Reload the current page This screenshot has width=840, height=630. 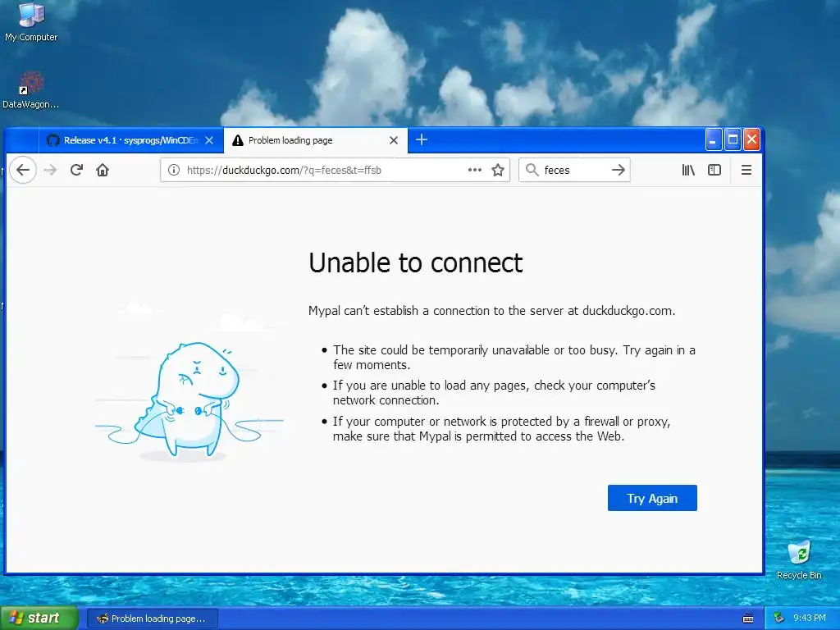76,171
